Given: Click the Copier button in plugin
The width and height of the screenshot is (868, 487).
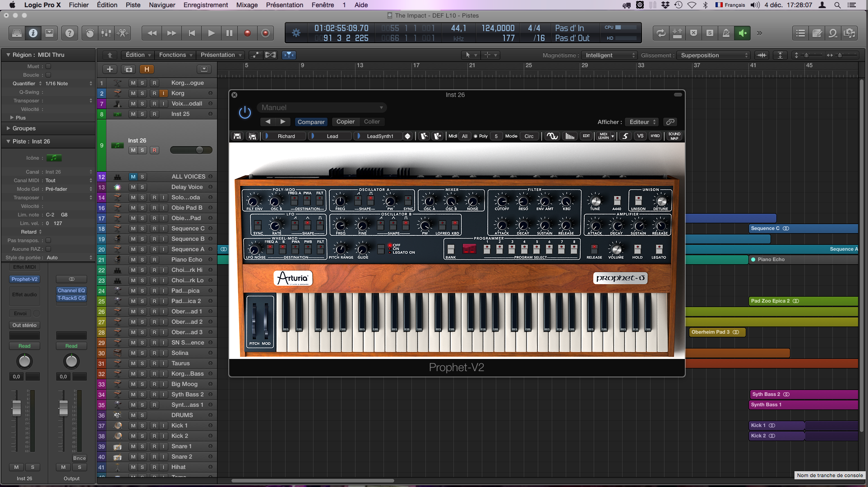Looking at the screenshot, I should point(345,122).
